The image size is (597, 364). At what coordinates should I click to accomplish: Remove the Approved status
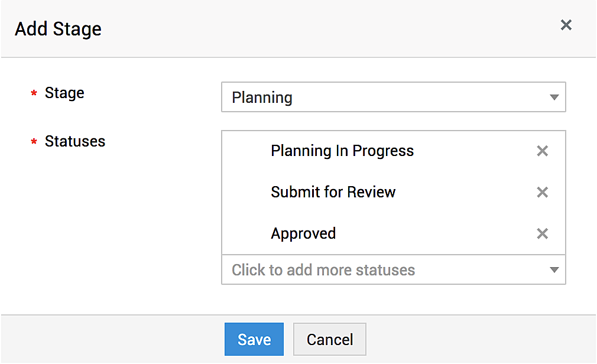click(x=542, y=234)
